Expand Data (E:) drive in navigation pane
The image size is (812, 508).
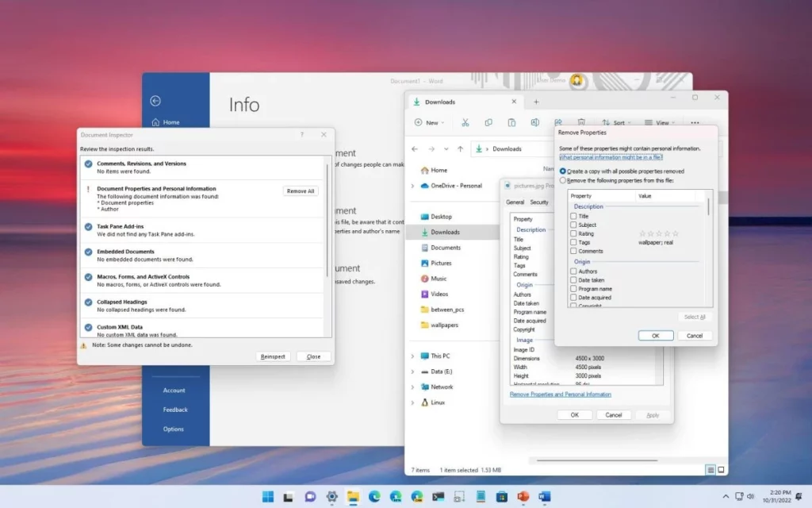412,371
